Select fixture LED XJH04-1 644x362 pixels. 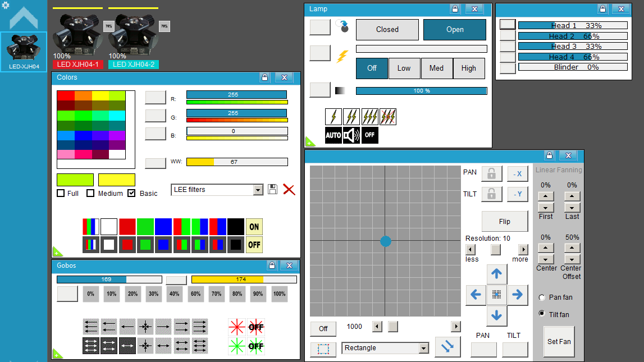point(77,39)
